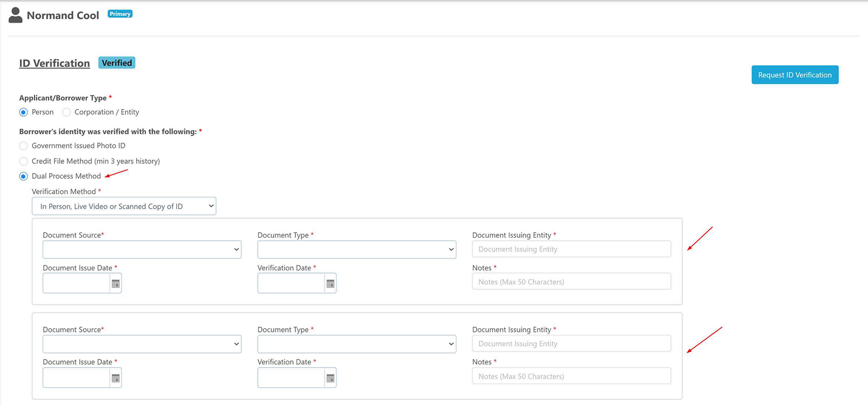This screenshot has width=868, height=406.
Task: Select the Dual Process Method radio
Action: pyautogui.click(x=24, y=176)
